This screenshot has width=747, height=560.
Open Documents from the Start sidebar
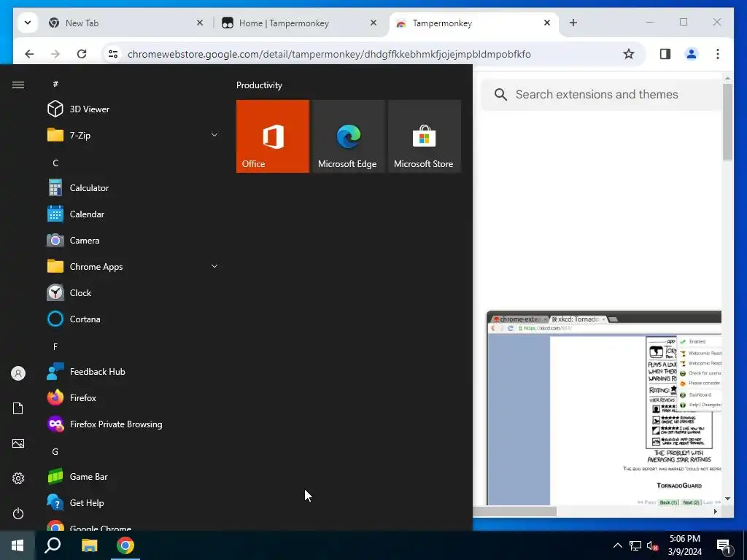[18, 408]
